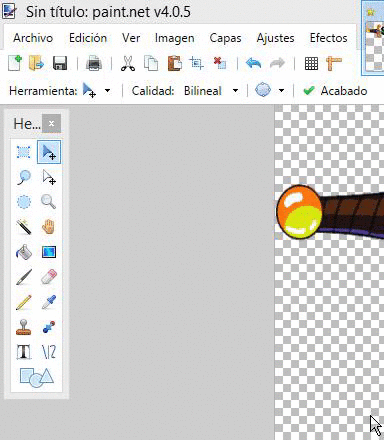Toggle the pixel grid icon
Viewport: 384px width, 440px height.
coord(311,63)
